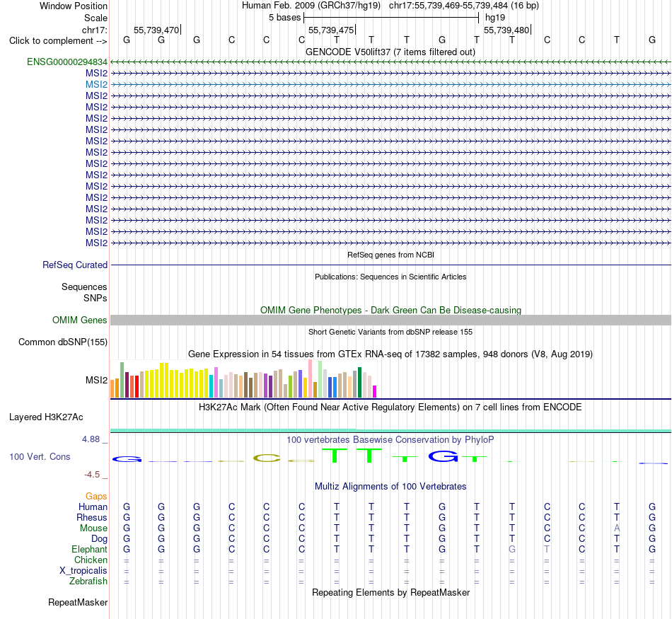Screen dimensions: 672x619
Task: Click the 'Click to complement -->' label
Action: pos(58,41)
